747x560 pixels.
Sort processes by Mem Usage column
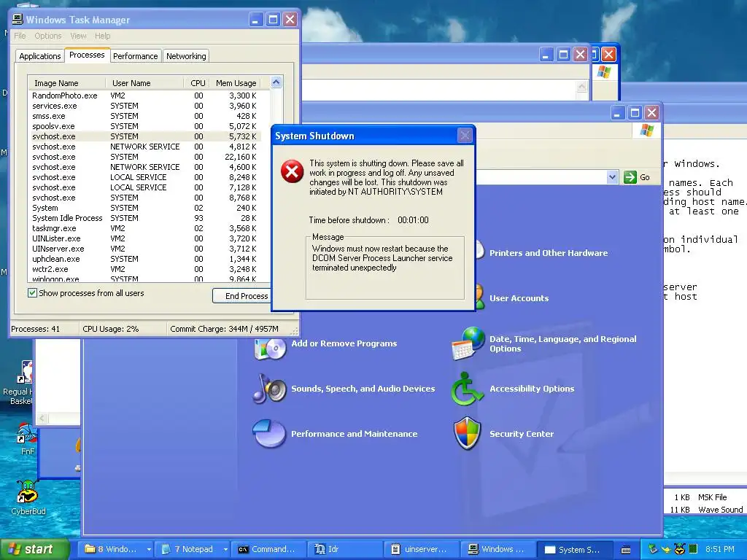(236, 83)
